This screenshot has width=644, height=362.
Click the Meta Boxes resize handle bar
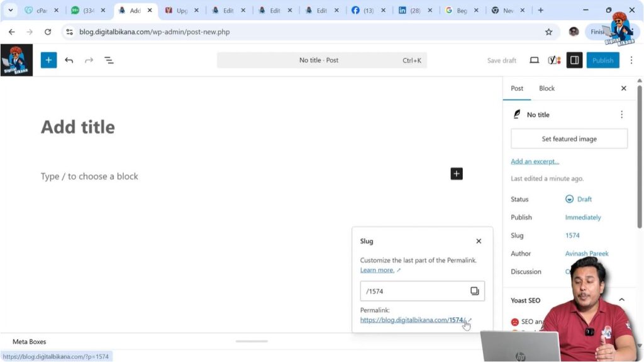252,341
